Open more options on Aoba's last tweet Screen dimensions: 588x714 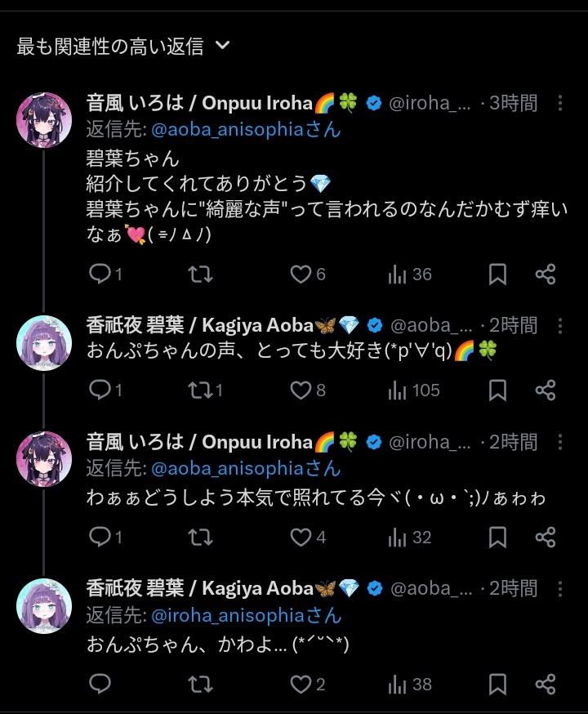(x=560, y=588)
